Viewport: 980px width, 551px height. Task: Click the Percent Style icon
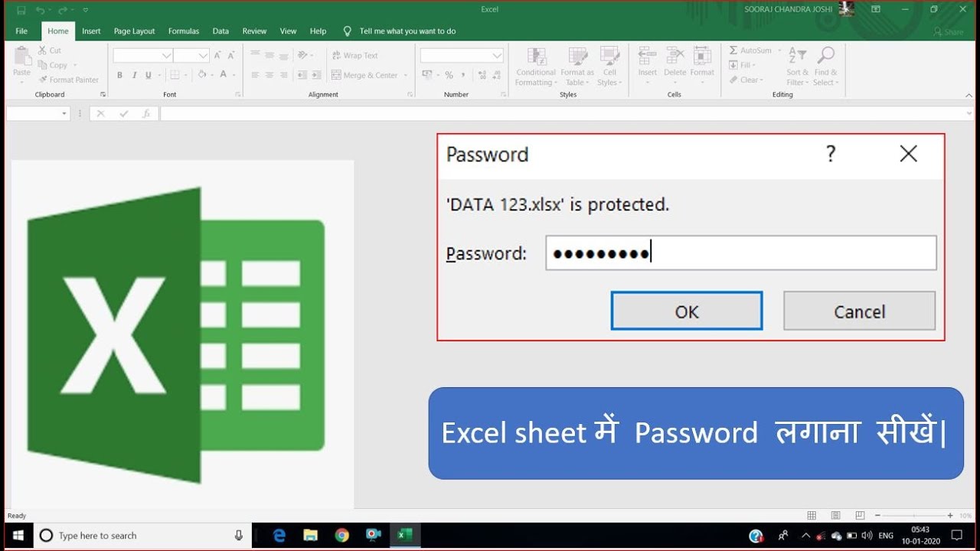click(x=449, y=75)
